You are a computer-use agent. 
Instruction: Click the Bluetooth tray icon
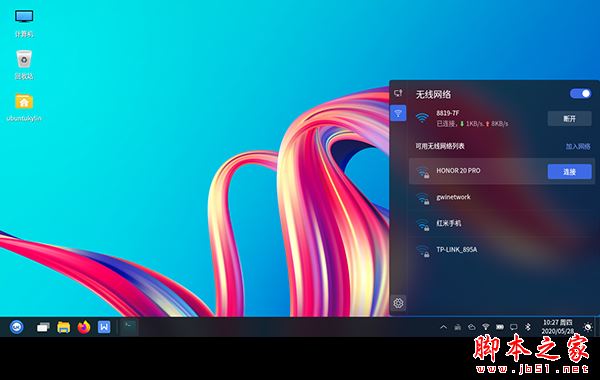click(x=528, y=327)
